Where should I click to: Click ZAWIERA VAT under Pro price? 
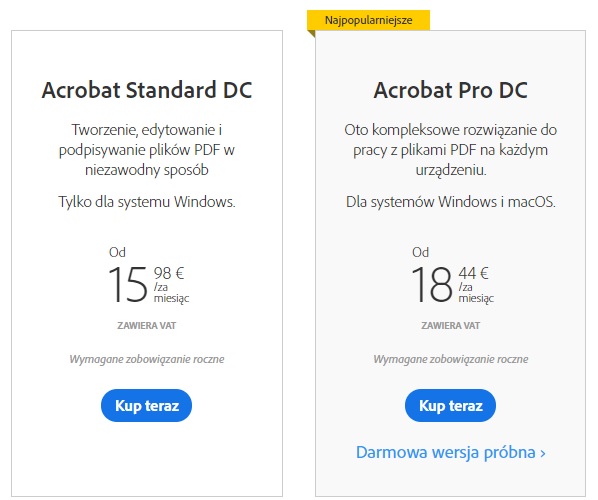tap(450, 326)
